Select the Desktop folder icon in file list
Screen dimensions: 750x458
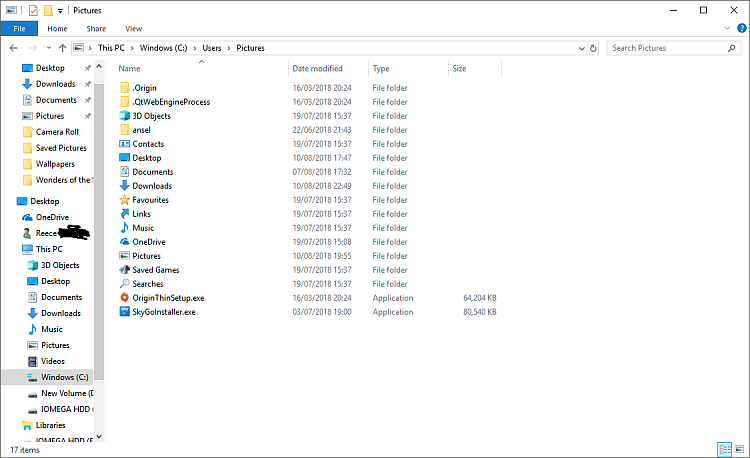(124, 158)
